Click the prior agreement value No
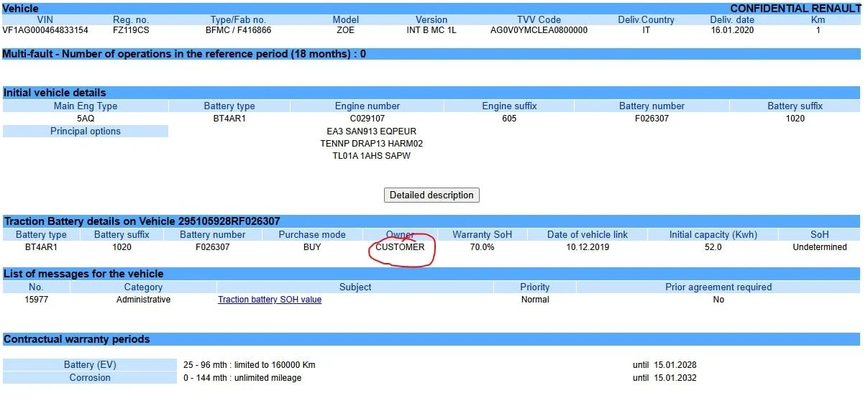 pyautogui.click(x=718, y=300)
